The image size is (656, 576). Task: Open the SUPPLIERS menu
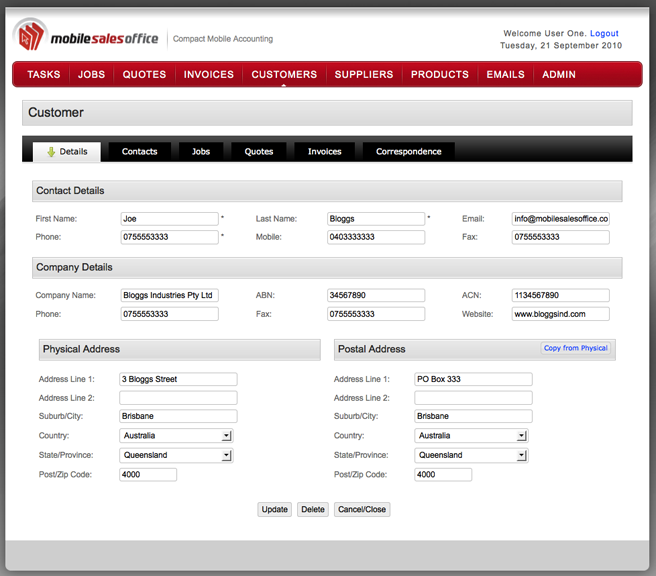(364, 74)
